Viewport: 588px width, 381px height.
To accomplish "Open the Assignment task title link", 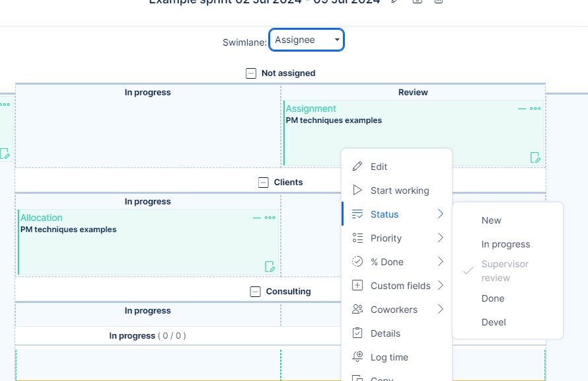I will (x=311, y=108).
